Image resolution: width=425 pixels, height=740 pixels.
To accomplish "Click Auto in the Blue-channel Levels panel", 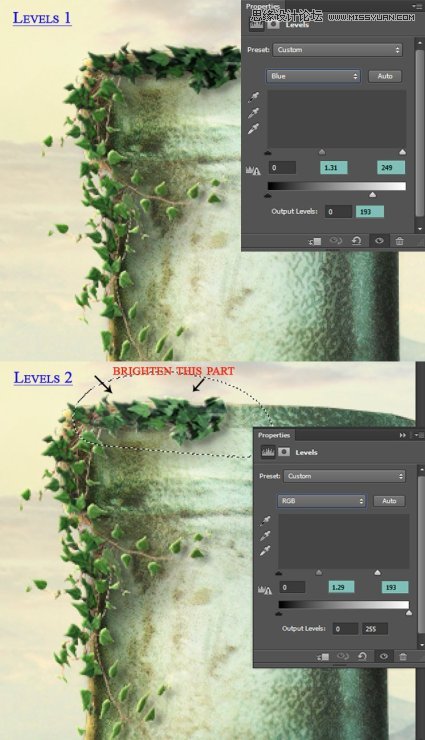I will (384, 76).
